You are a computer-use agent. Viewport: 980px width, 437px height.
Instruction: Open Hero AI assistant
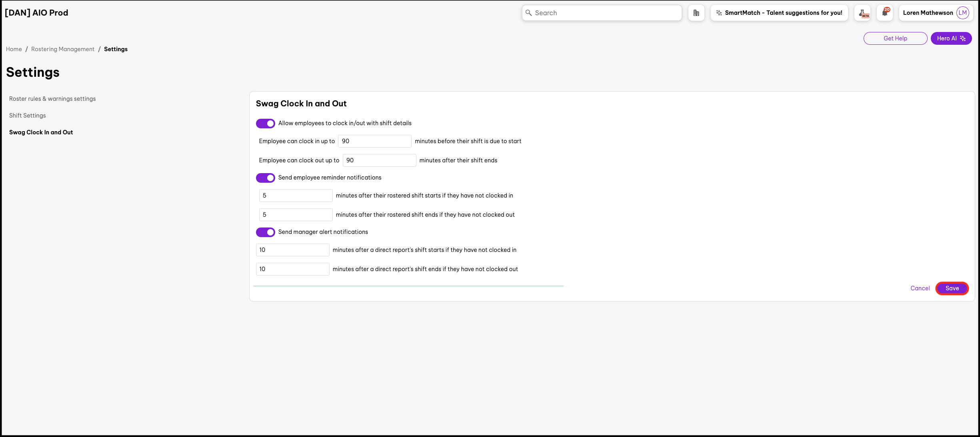coord(951,38)
